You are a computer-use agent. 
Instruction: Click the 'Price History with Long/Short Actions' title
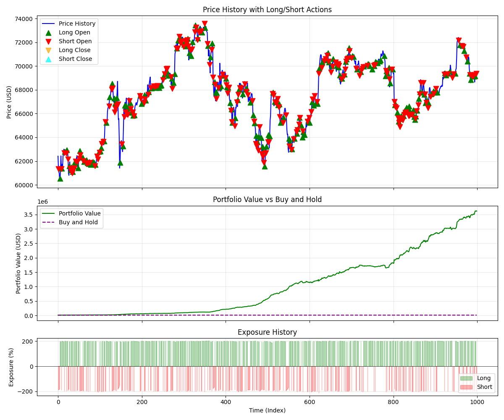tap(267, 10)
